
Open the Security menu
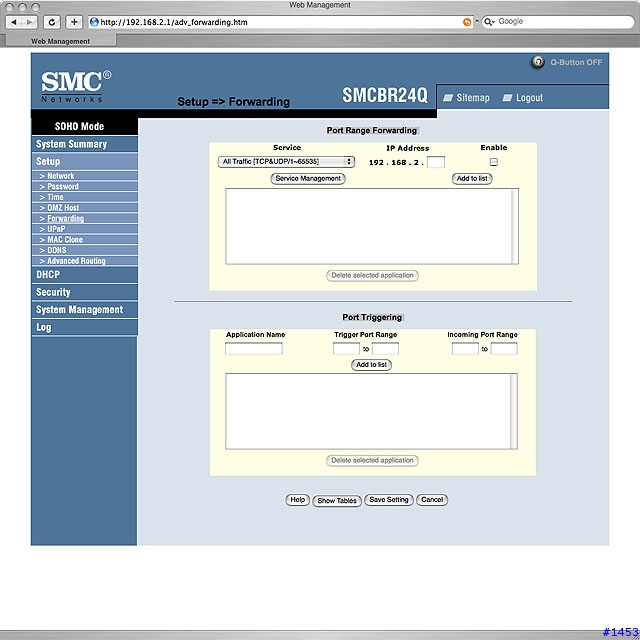[x=84, y=292]
